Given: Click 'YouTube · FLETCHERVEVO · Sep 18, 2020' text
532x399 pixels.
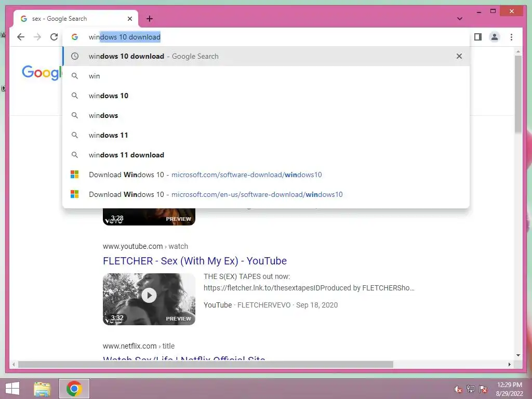Looking at the screenshot, I should coord(271,305).
